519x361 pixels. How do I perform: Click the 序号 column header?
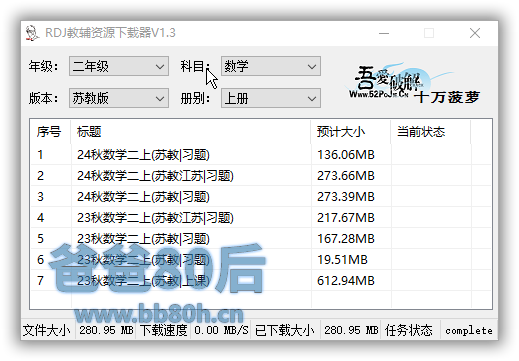[50, 132]
